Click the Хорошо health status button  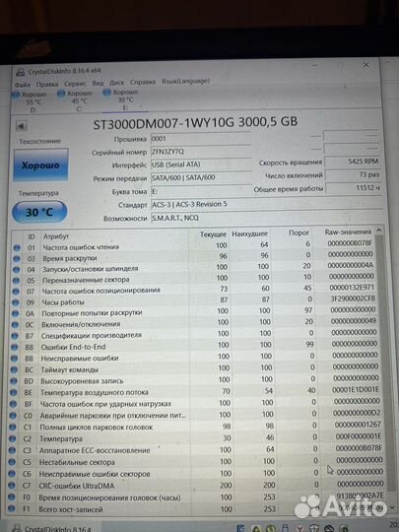[40, 165]
